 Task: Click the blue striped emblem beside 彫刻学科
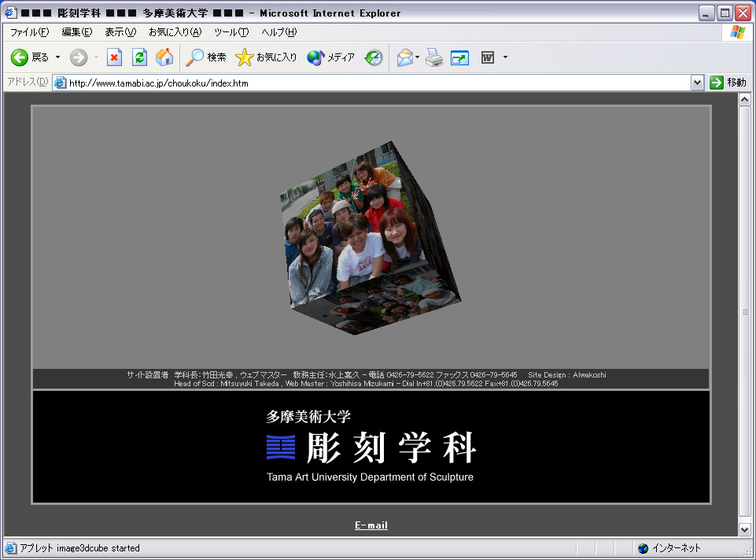(281, 447)
